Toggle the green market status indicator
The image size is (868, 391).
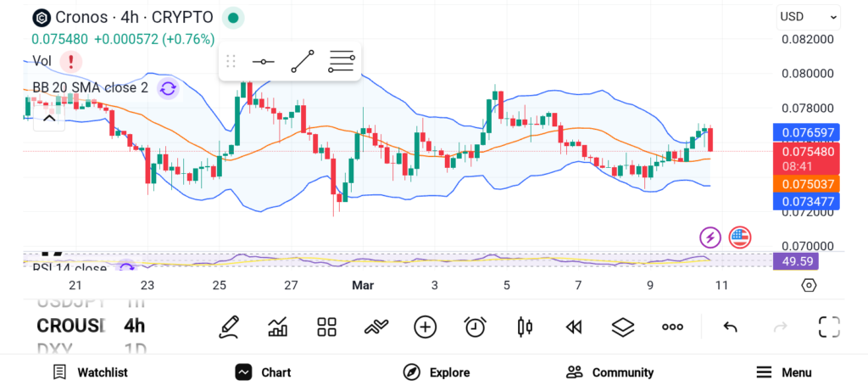click(233, 17)
